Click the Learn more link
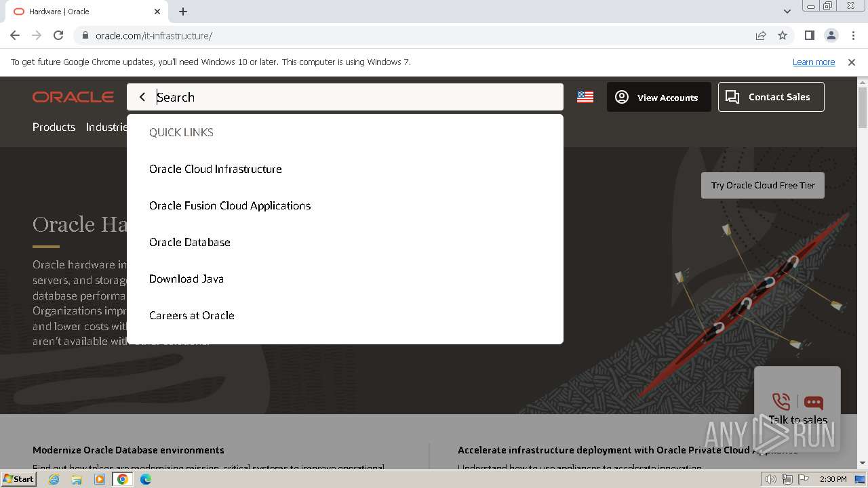Viewport: 868px width, 488px height. click(814, 62)
